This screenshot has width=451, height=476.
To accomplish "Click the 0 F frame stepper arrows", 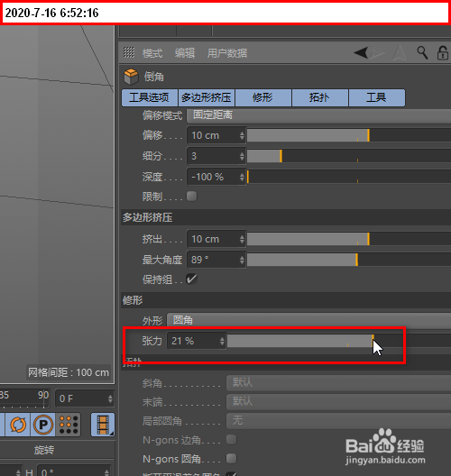I will 110,398.
